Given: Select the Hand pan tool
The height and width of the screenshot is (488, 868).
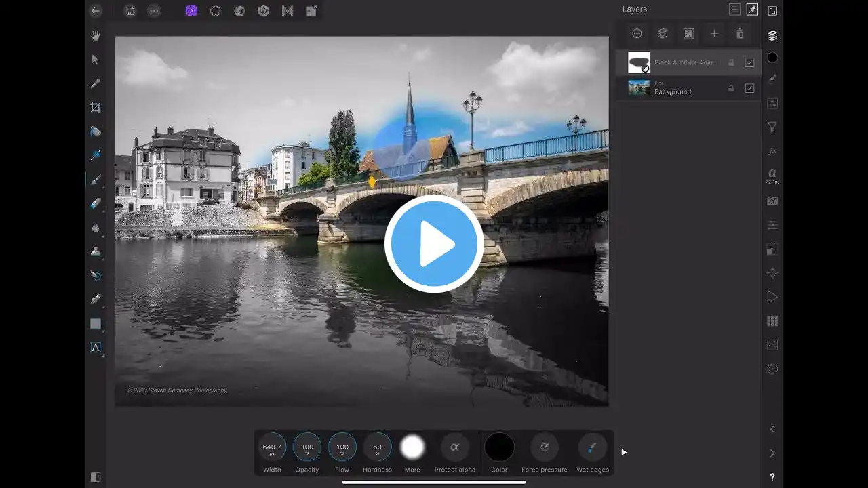Looking at the screenshot, I should pos(96,35).
